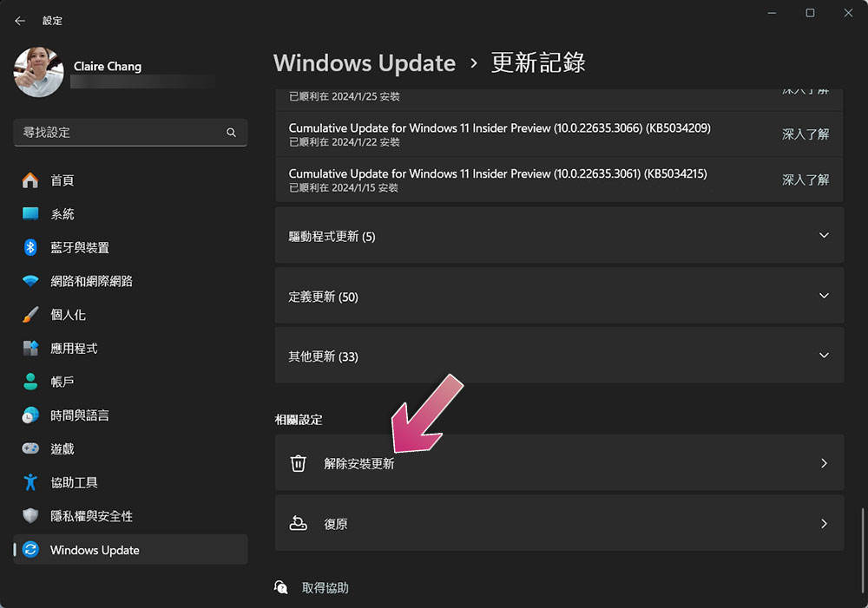
Task: Click the 隱私權與安全性 shield icon
Action: point(30,516)
